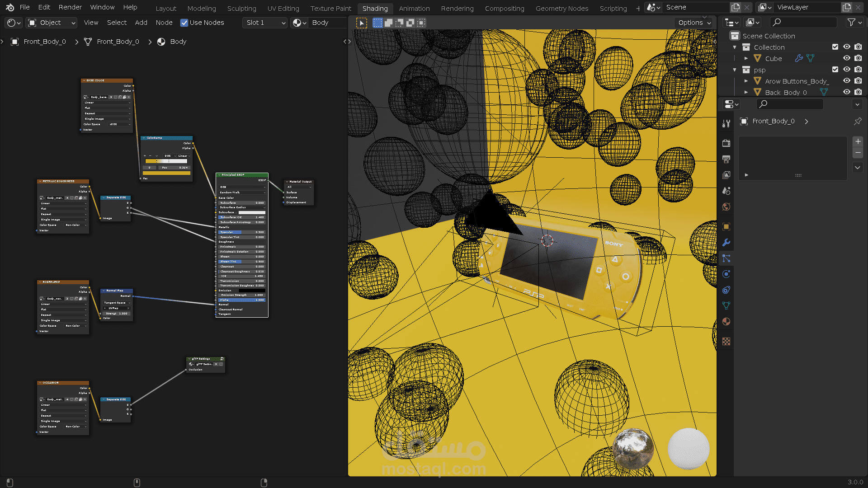Open the Slot 1 dropdown

(x=265, y=23)
